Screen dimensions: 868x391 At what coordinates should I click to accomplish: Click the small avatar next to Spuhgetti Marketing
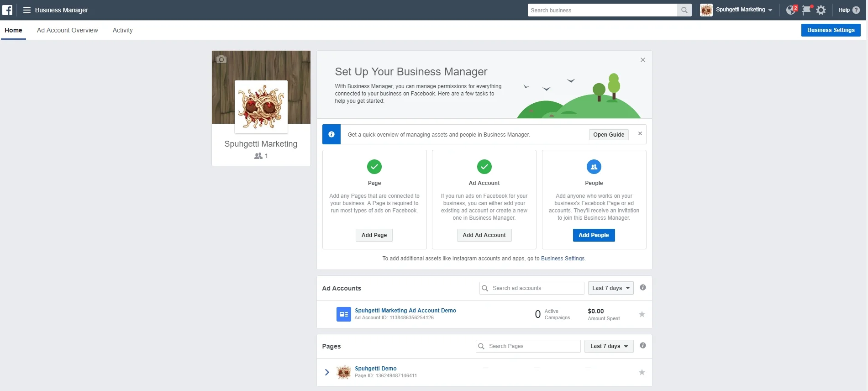[x=706, y=10]
